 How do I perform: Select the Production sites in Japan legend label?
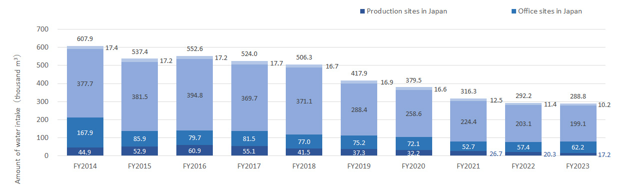point(407,11)
